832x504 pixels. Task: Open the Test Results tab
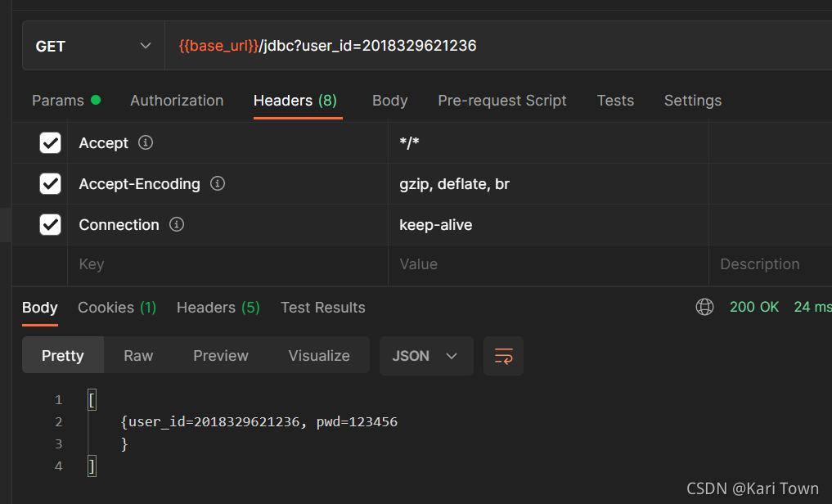tap(322, 307)
